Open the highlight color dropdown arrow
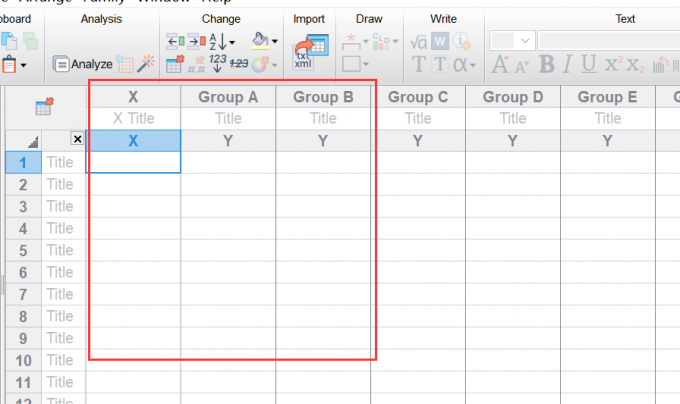 tap(275, 42)
